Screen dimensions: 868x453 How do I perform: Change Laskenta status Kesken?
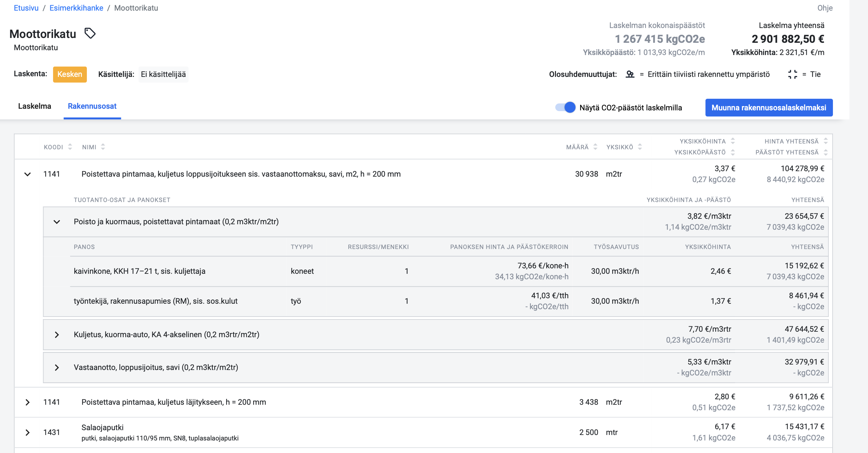[70, 74]
